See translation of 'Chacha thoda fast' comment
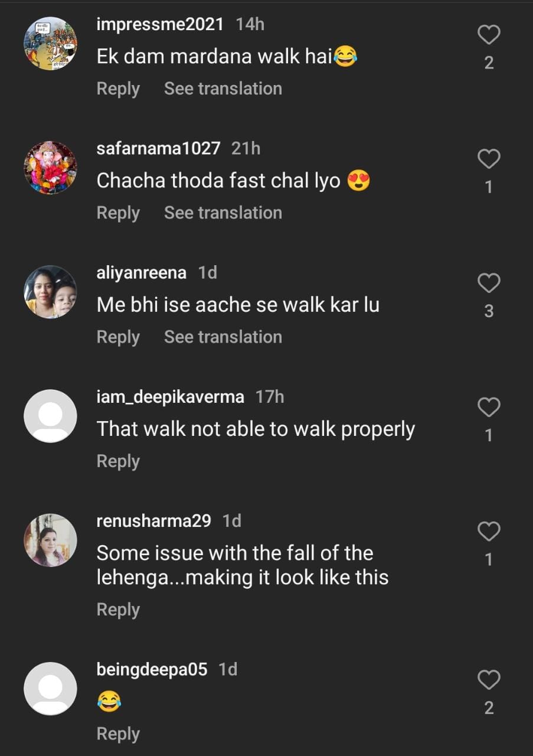 point(223,213)
